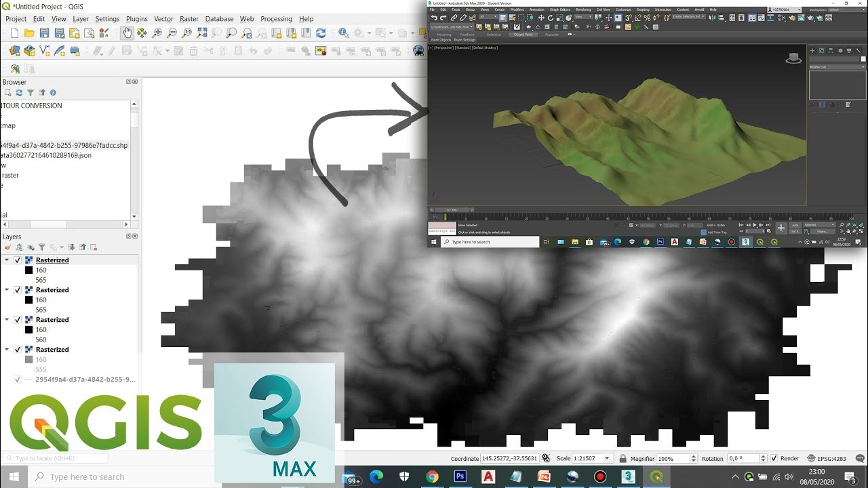Save the QGIS project with the floppy icon

(x=44, y=33)
